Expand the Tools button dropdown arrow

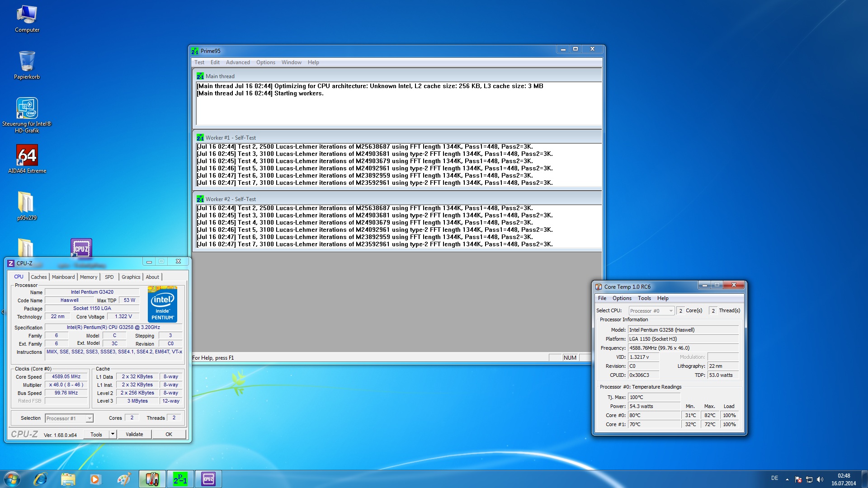pos(113,434)
